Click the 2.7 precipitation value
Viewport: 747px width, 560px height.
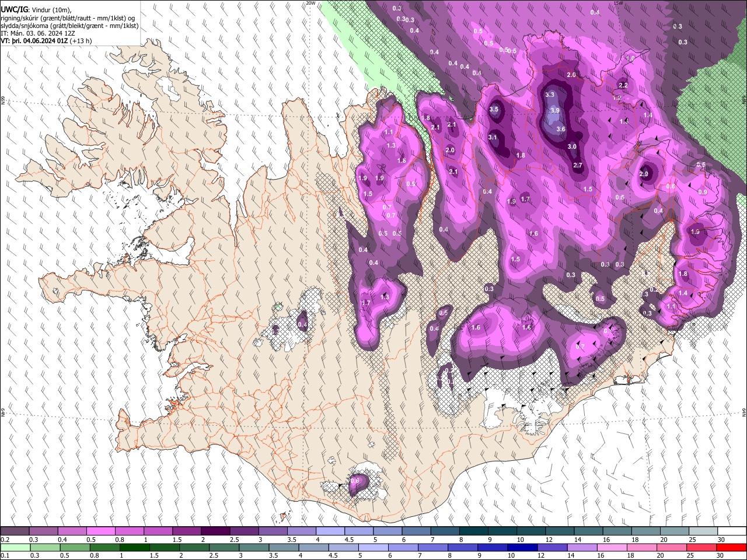[578, 166]
